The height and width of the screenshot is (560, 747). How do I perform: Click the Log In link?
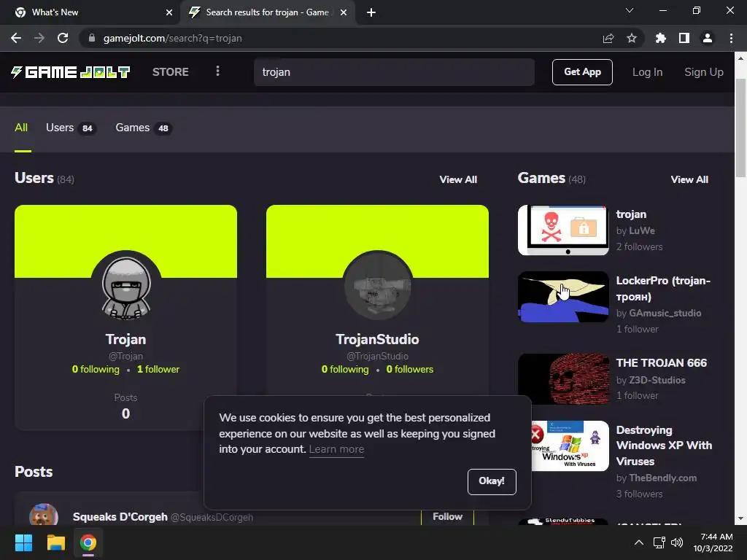tap(647, 72)
